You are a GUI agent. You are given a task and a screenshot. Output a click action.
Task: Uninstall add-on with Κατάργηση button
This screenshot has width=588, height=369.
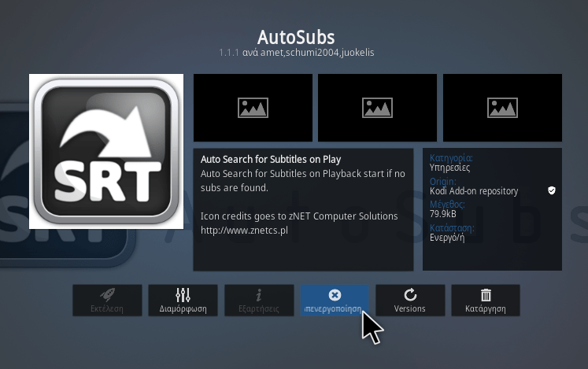[x=486, y=300]
